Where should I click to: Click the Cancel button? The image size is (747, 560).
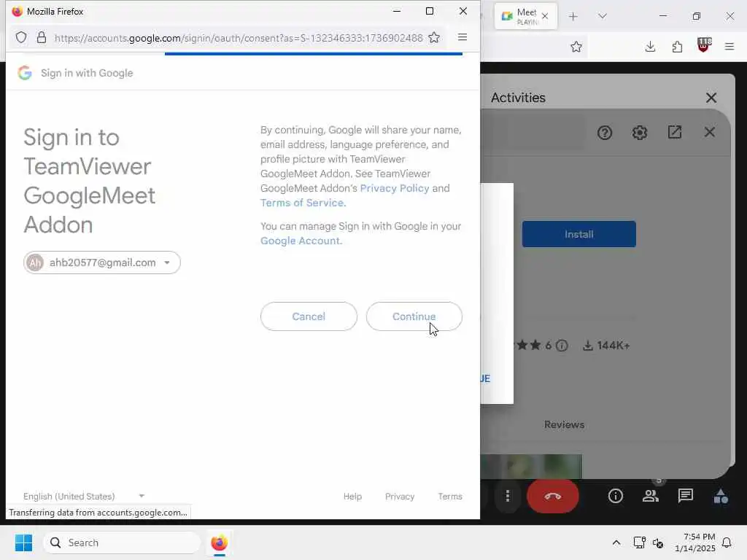coord(309,316)
